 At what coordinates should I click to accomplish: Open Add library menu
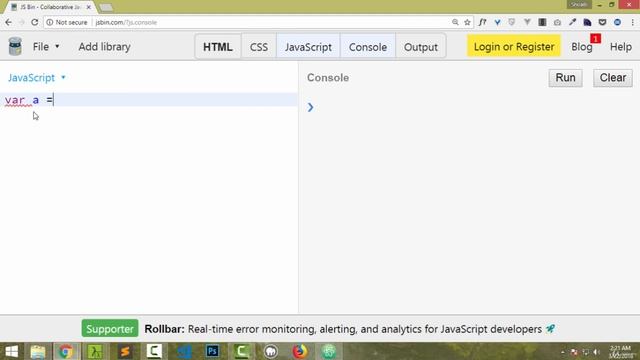point(104,47)
